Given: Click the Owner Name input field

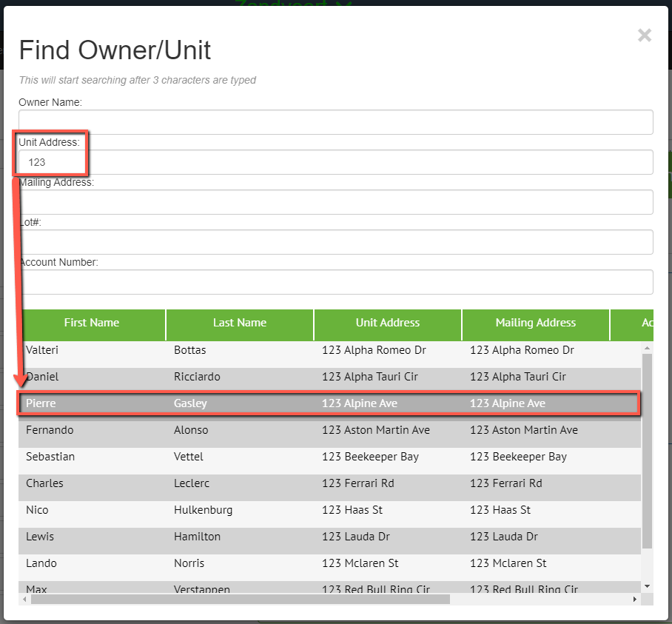Looking at the screenshot, I should pos(335,122).
